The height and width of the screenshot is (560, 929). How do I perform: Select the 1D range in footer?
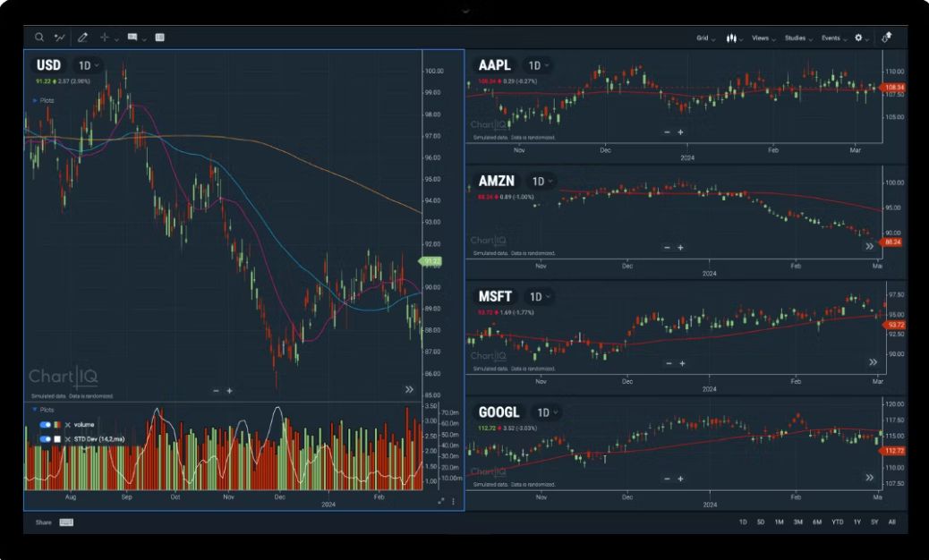click(742, 522)
